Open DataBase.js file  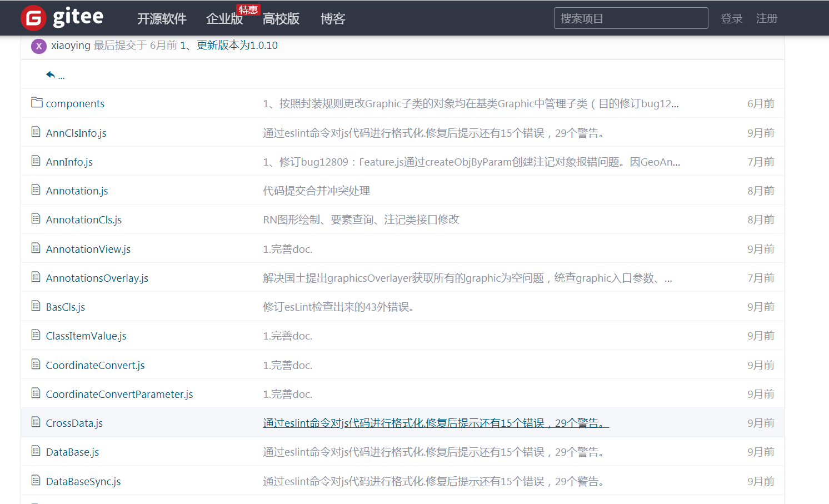[73, 452]
